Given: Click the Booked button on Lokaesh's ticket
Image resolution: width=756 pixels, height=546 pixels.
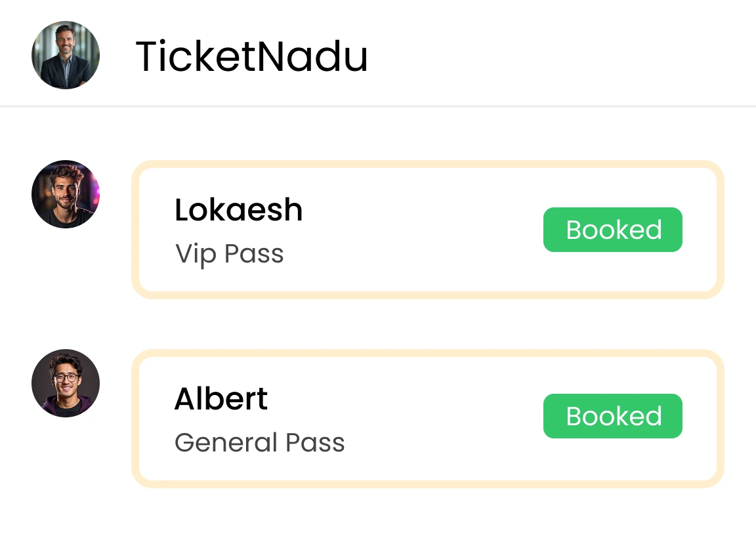Looking at the screenshot, I should 612,229.
